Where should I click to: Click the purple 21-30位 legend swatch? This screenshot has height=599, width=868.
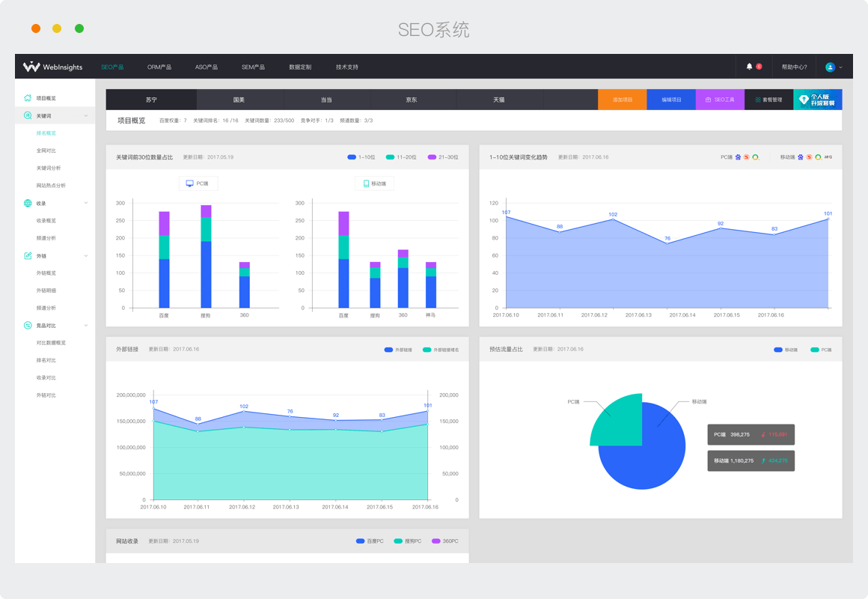[x=432, y=157]
